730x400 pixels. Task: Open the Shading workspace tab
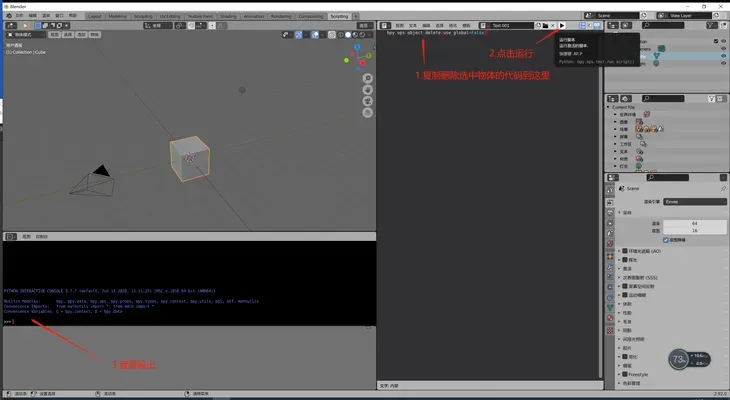point(228,16)
